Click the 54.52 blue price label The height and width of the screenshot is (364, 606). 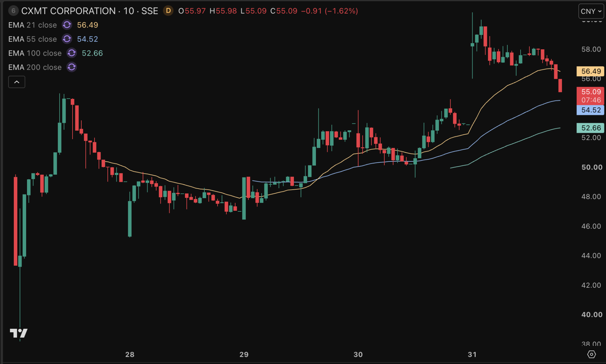[590, 110]
